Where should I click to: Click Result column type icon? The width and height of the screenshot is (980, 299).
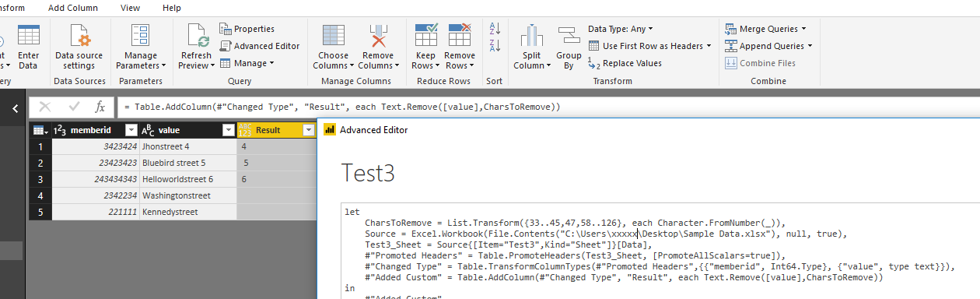[x=246, y=130]
